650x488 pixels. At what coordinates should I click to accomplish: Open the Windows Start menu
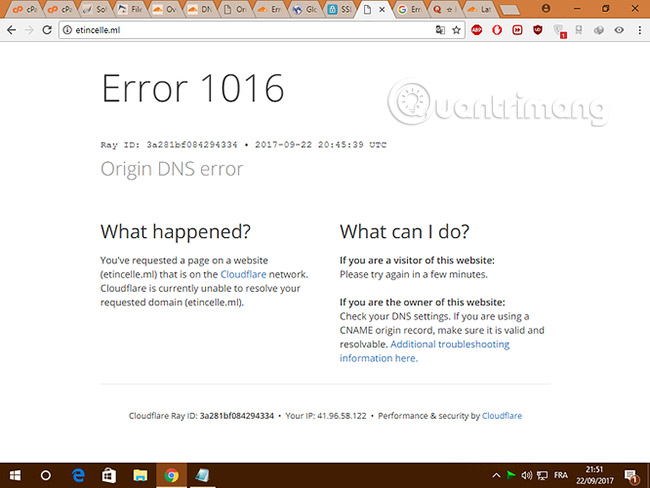15,475
